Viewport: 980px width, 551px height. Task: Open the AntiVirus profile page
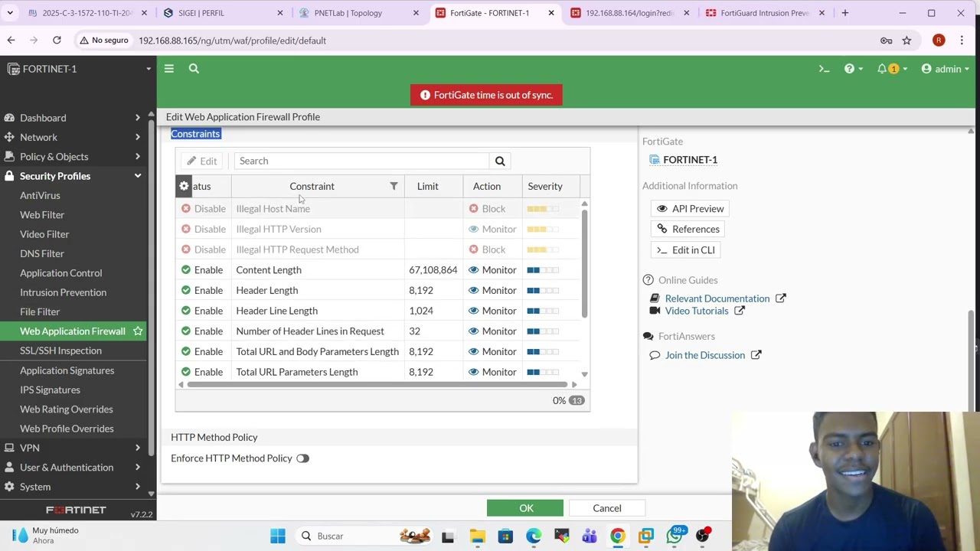[x=40, y=196]
